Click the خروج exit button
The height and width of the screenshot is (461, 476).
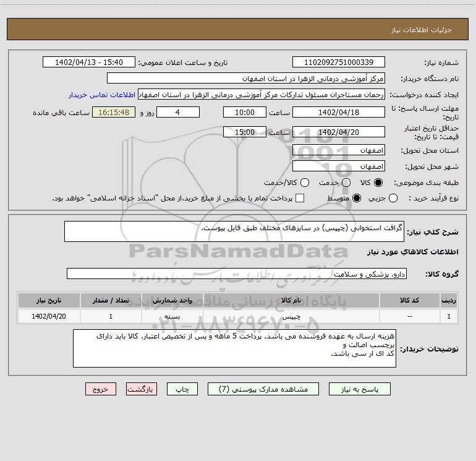tap(101, 389)
